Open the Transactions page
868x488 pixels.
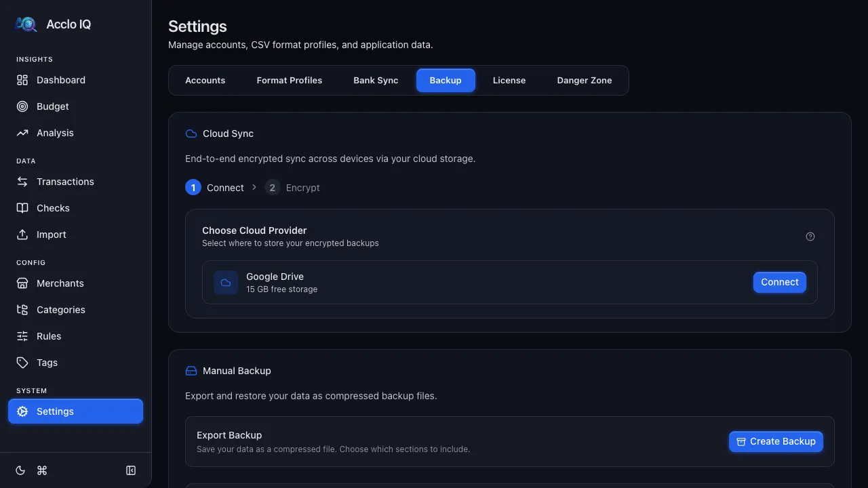coord(75,182)
